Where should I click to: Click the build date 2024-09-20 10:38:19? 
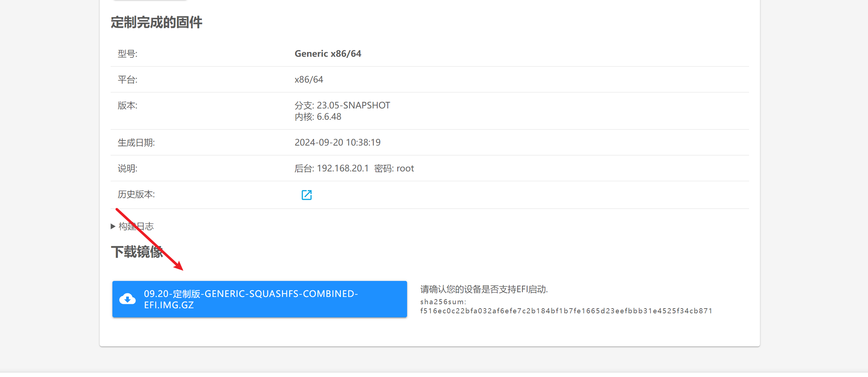337,143
